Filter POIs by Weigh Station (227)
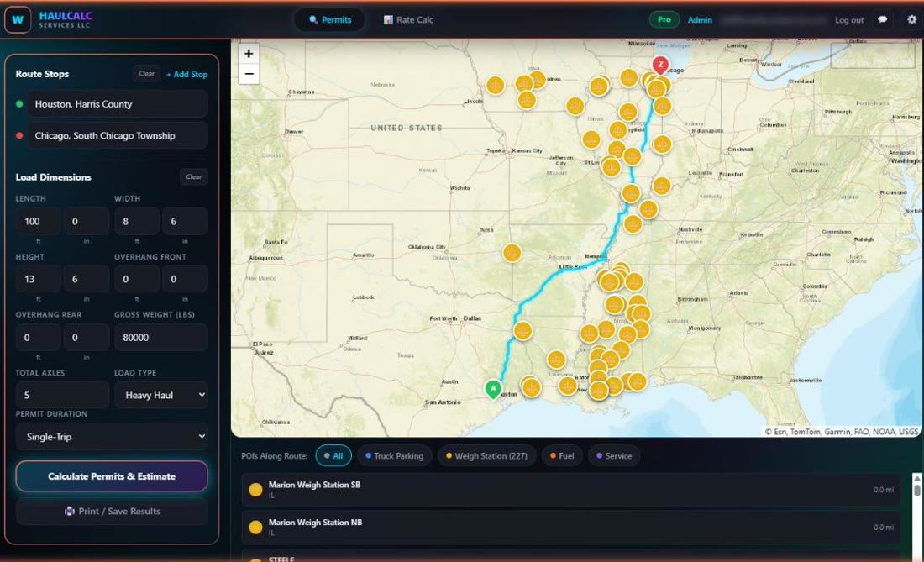Image resolution: width=924 pixels, height=562 pixels. 486,456
